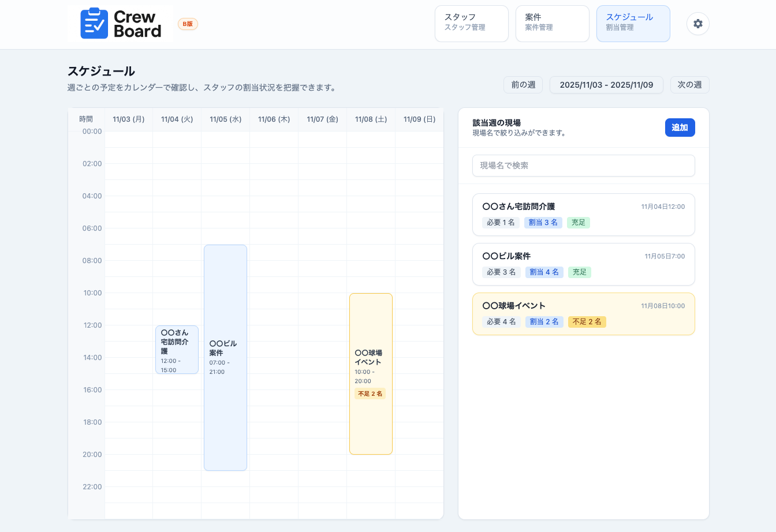Click the blue 追加 button
Screen dimensions: 776x532
pos(680,128)
